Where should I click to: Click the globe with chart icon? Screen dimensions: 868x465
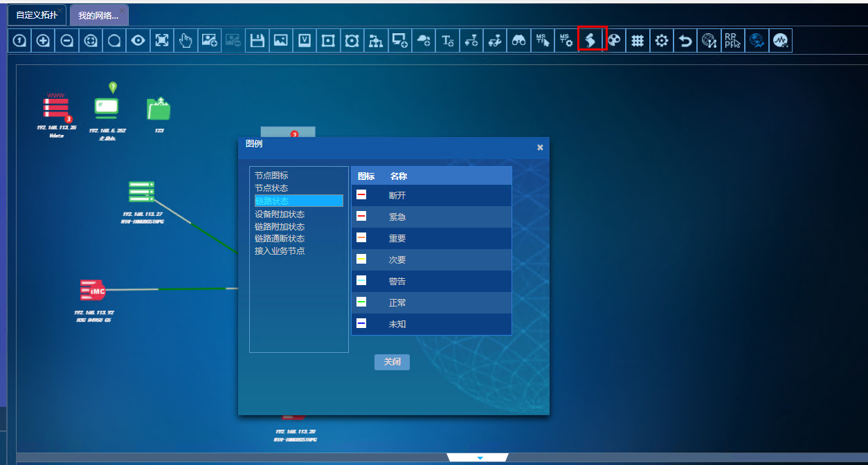point(757,41)
